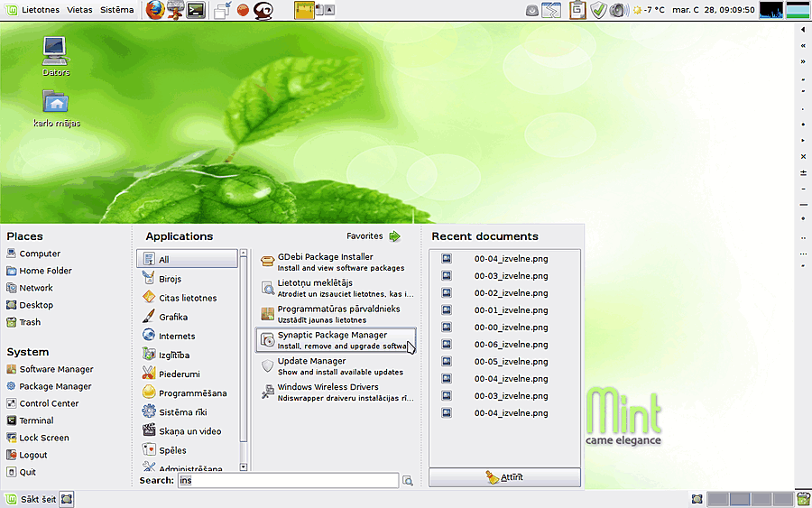812x508 pixels.
Task: Open the Sistēma menu
Action: [117, 10]
